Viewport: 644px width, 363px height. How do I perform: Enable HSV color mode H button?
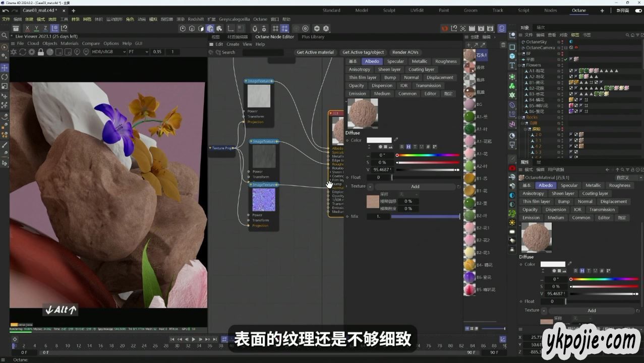(408, 147)
